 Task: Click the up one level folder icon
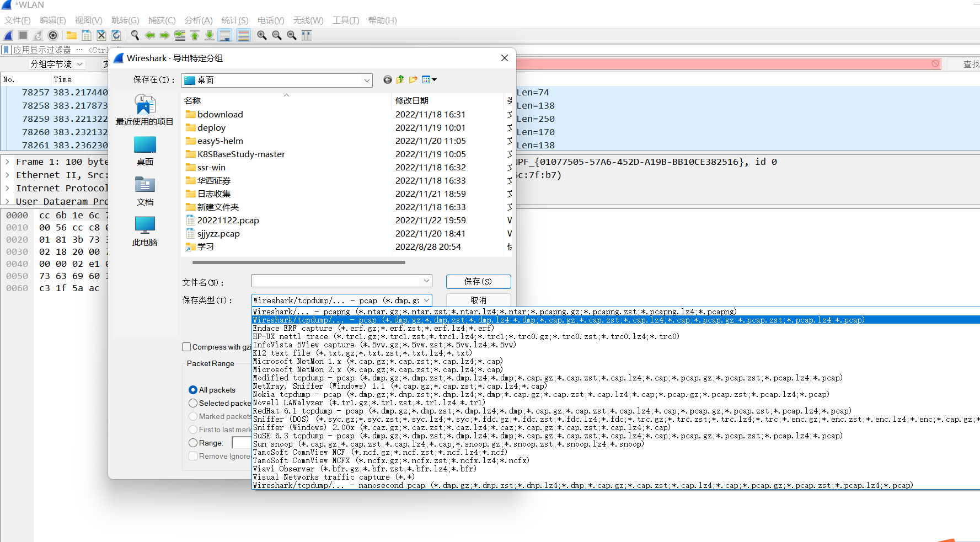click(400, 80)
